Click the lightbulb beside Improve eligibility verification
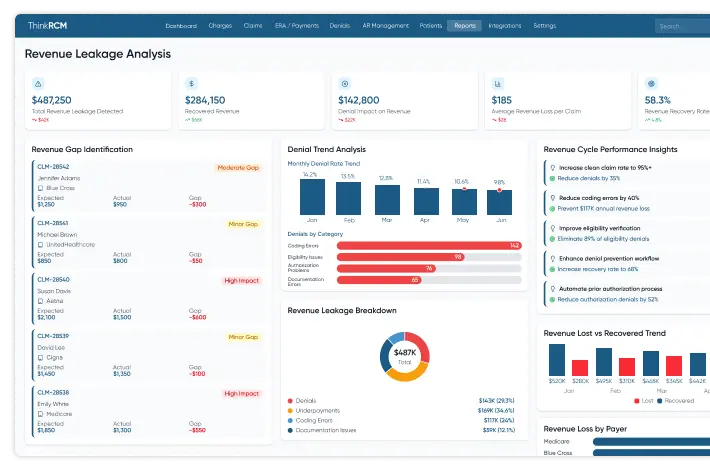Viewport: 710px width, 470px height. [x=552, y=228]
